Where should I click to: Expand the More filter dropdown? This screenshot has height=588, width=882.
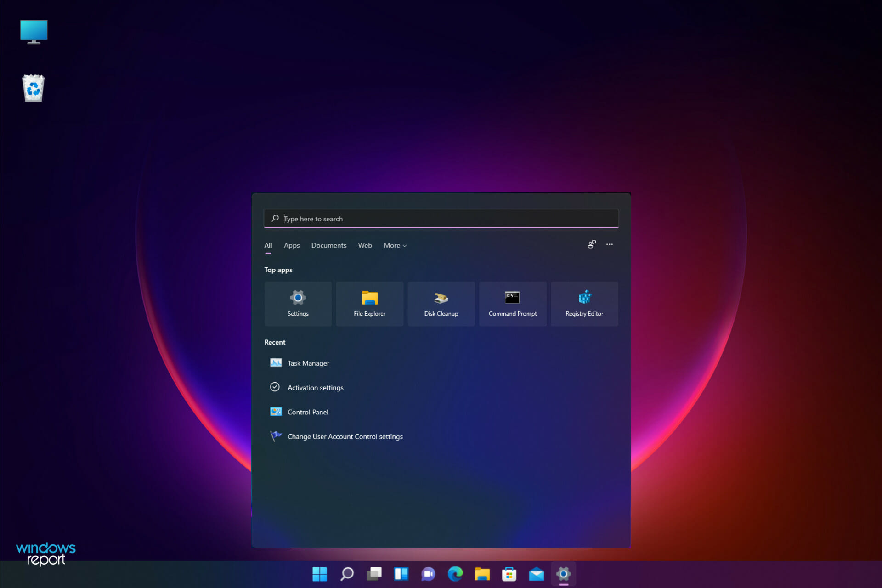[x=395, y=245]
